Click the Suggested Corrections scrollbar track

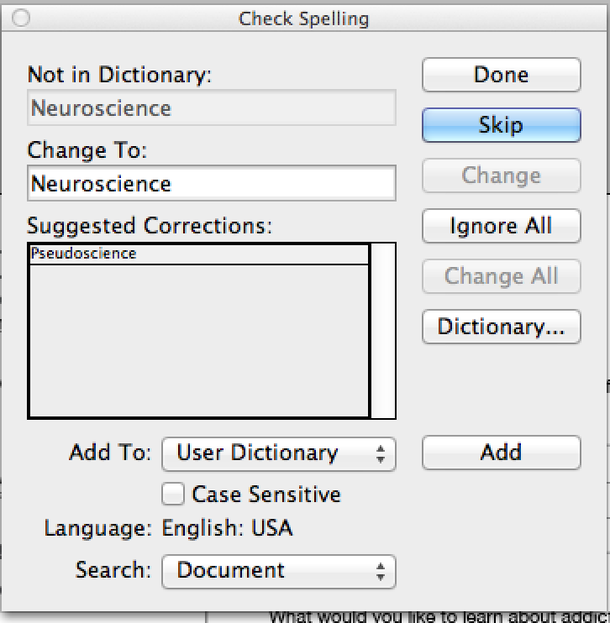click(383, 331)
